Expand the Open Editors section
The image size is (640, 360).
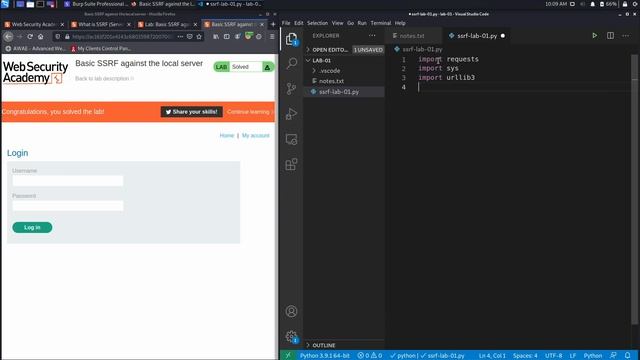(344, 50)
